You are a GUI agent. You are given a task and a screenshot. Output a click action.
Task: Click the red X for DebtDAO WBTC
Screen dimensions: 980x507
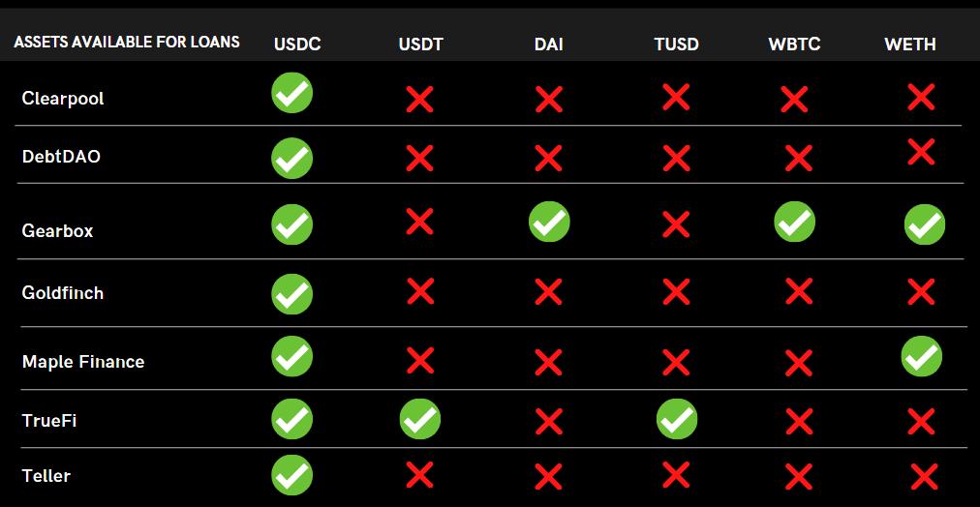(798, 157)
